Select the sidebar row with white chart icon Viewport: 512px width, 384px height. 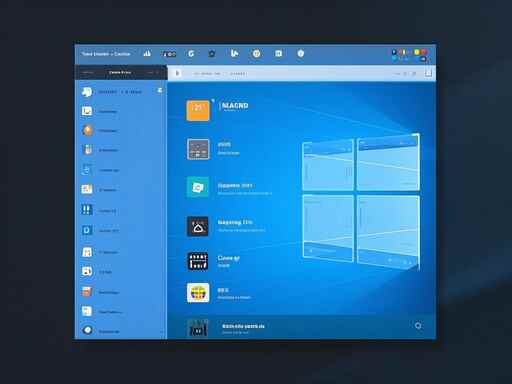click(121, 111)
